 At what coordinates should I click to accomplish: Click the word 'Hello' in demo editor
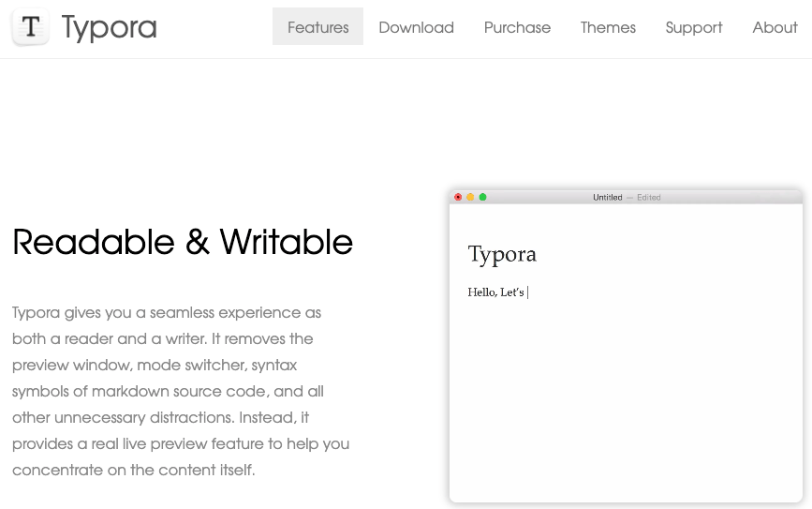(481, 292)
